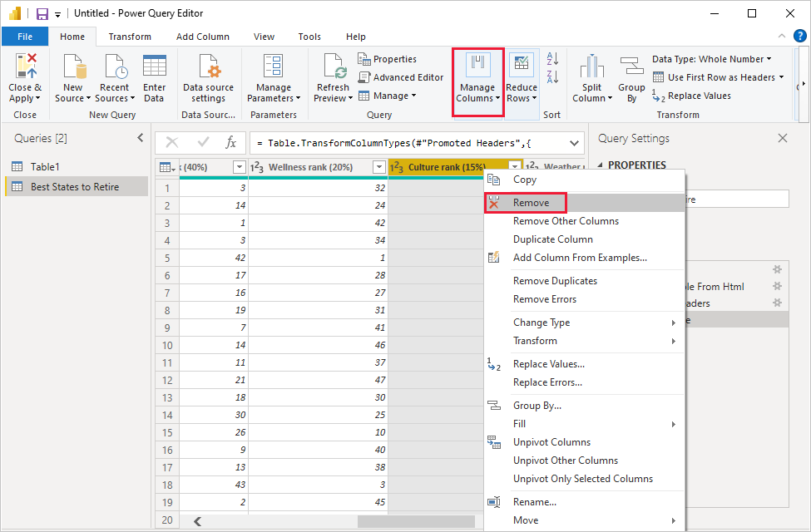The height and width of the screenshot is (532, 811).
Task: Click the Split Column icon
Action: click(591, 66)
